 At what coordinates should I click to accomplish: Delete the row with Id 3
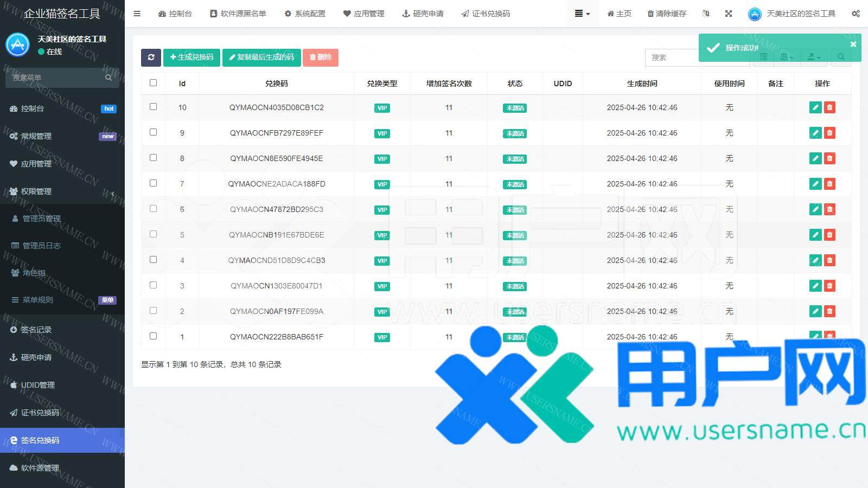[x=829, y=286]
